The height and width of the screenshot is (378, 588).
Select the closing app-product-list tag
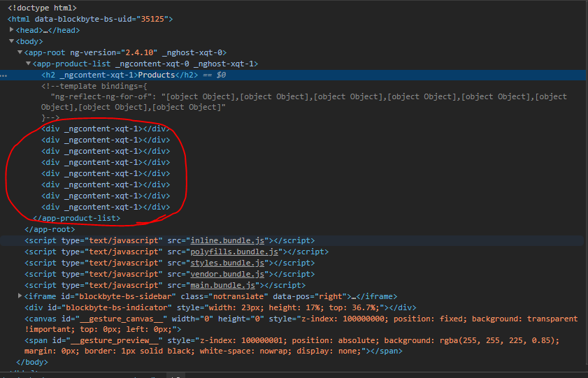(x=76, y=218)
